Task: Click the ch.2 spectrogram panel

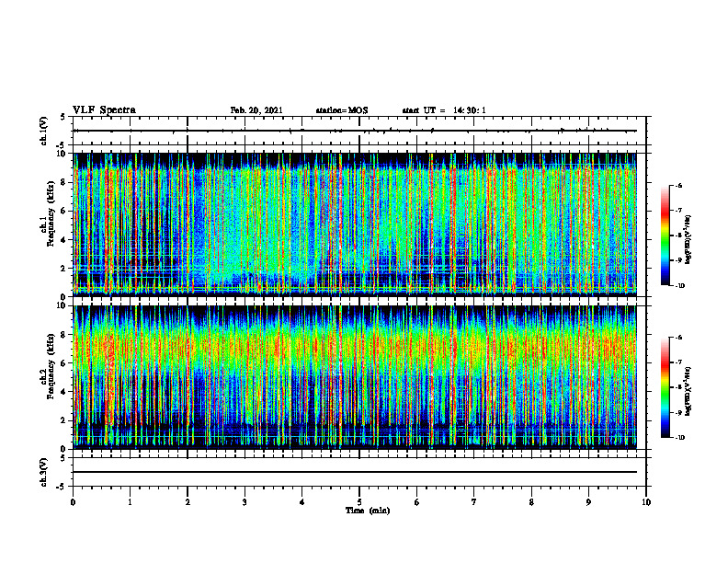Action: 355,377
